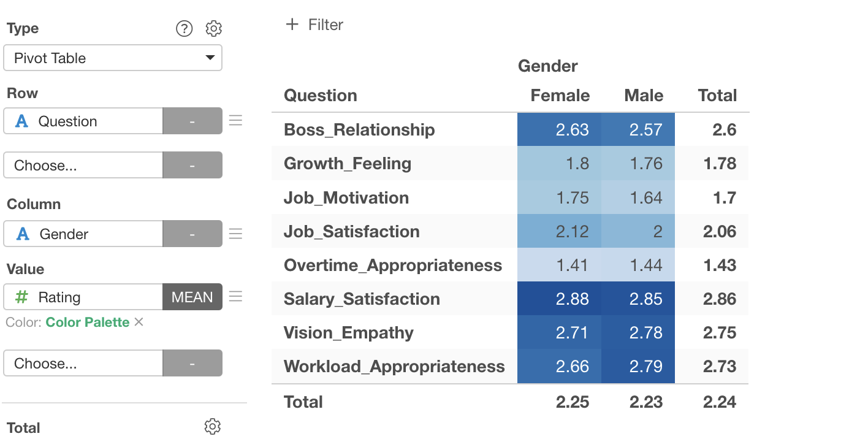Viewport: 868px width, 439px height.
Task: Open the Rating value selector
Action: coord(83,297)
